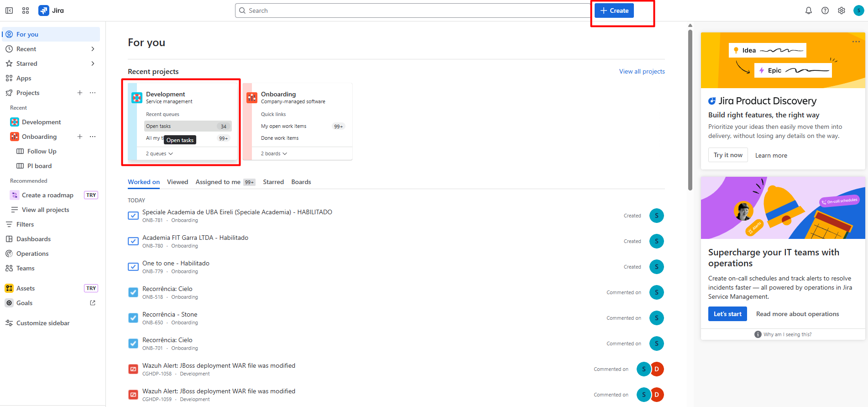Click the Learn more link
The width and height of the screenshot is (868, 407).
(771, 155)
